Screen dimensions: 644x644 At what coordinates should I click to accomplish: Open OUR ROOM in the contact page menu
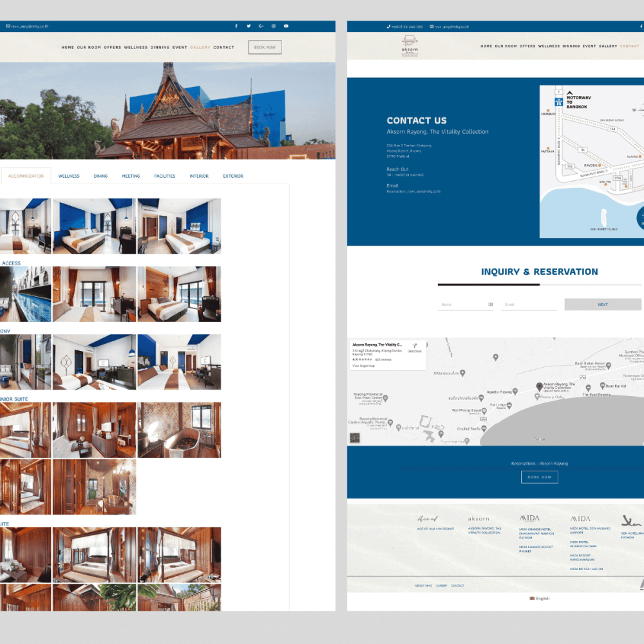[506, 46]
